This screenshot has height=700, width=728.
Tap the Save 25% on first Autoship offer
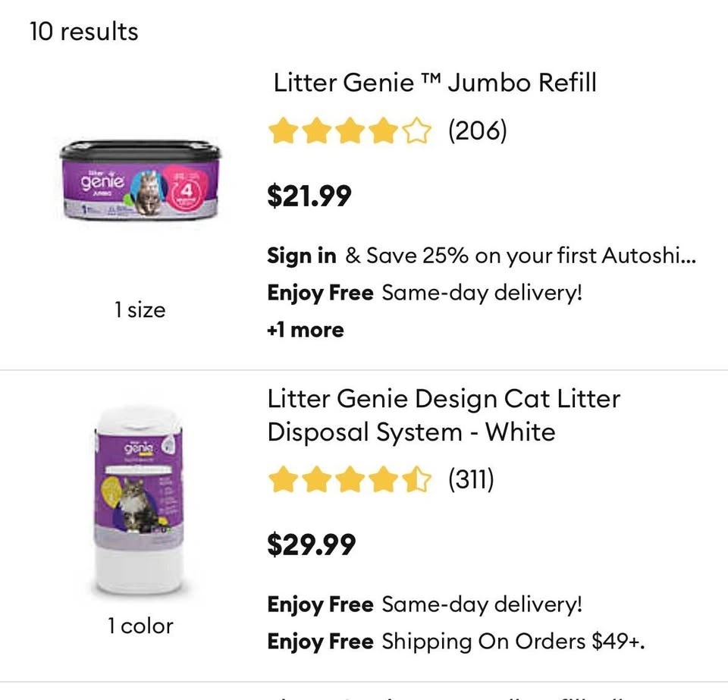pos(520,256)
